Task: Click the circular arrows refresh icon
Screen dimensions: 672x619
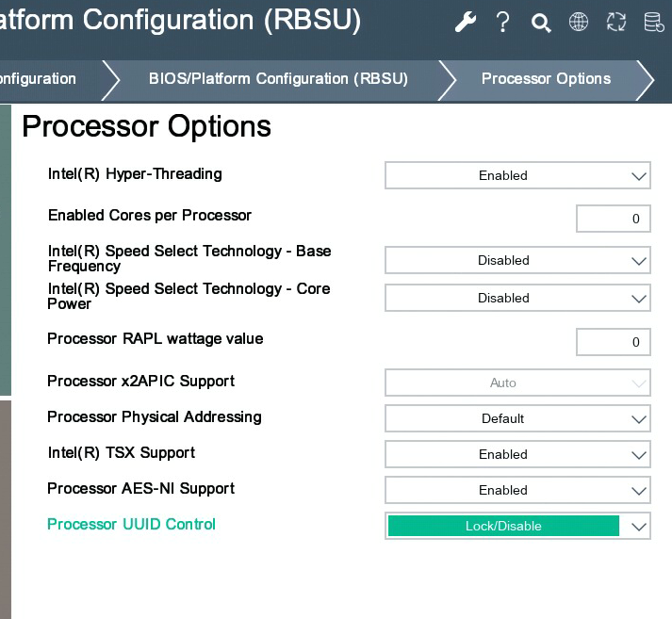Action: (x=616, y=23)
